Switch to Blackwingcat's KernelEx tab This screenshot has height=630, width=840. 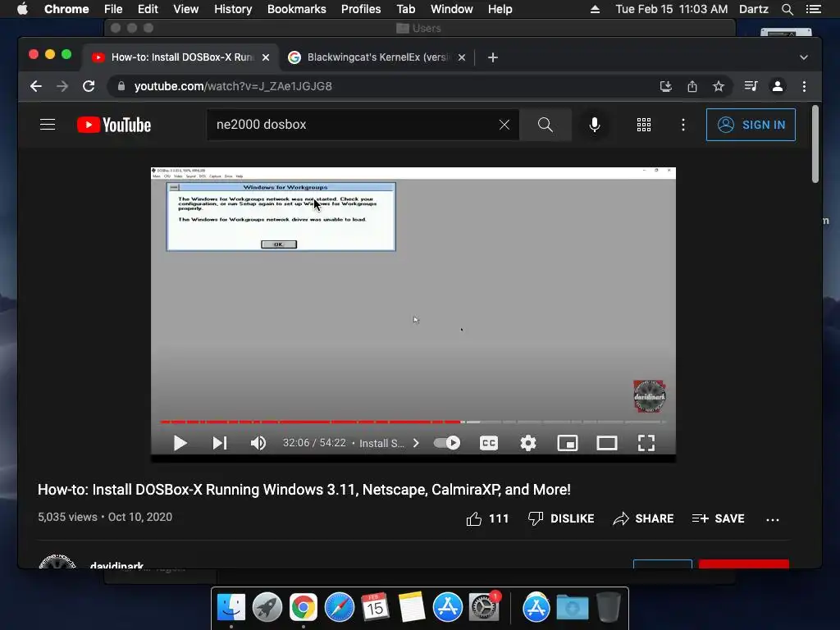[x=377, y=57]
